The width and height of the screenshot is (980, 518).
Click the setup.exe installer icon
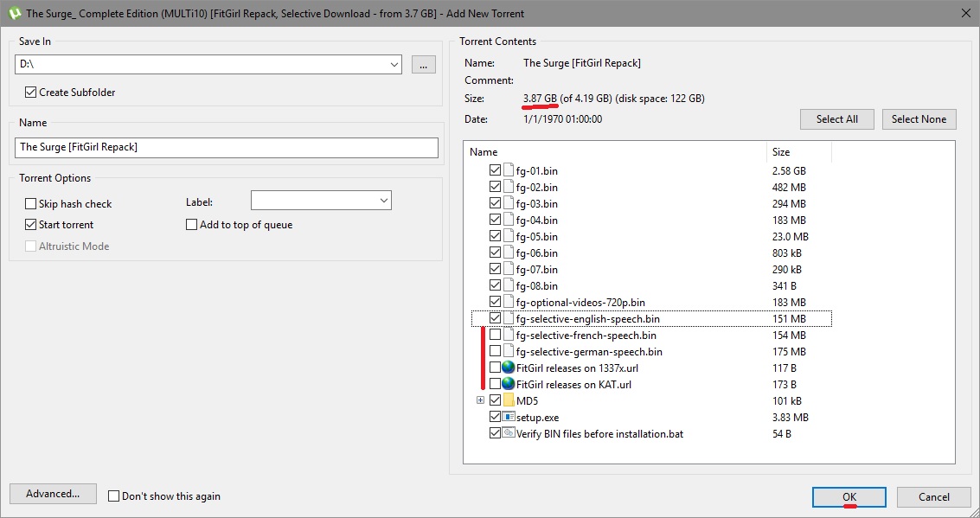click(508, 417)
